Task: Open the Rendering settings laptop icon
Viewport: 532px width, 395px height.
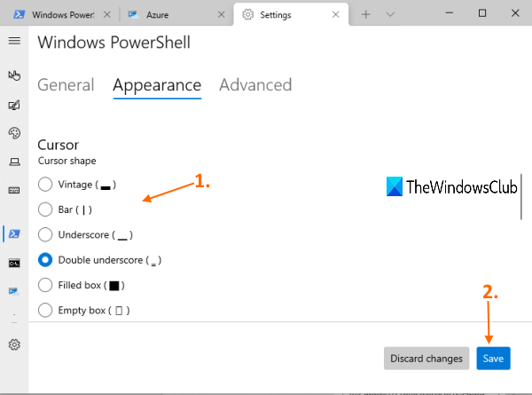Action: point(14,162)
